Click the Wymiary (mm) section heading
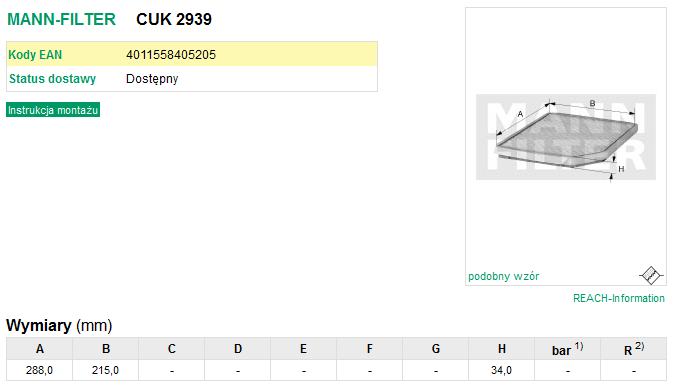The height and width of the screenshot is (388, 674). pyautogui.click(x=59, y=325)
